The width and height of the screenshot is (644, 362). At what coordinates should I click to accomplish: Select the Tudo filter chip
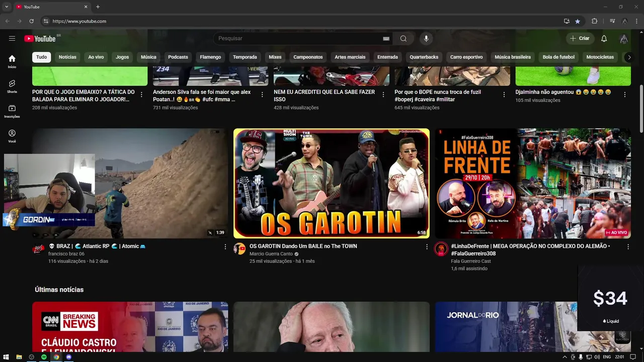pyautogui.click(x=41, y=57)
